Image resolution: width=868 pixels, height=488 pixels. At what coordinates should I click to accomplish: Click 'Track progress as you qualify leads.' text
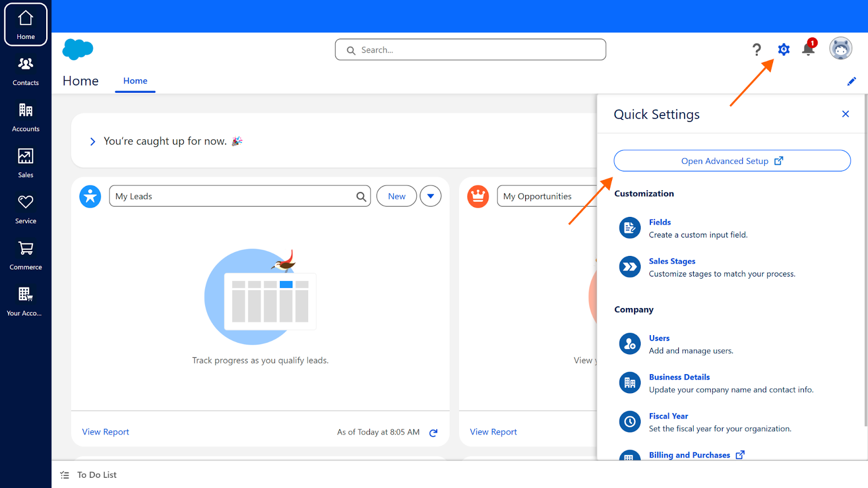[260, 361]
